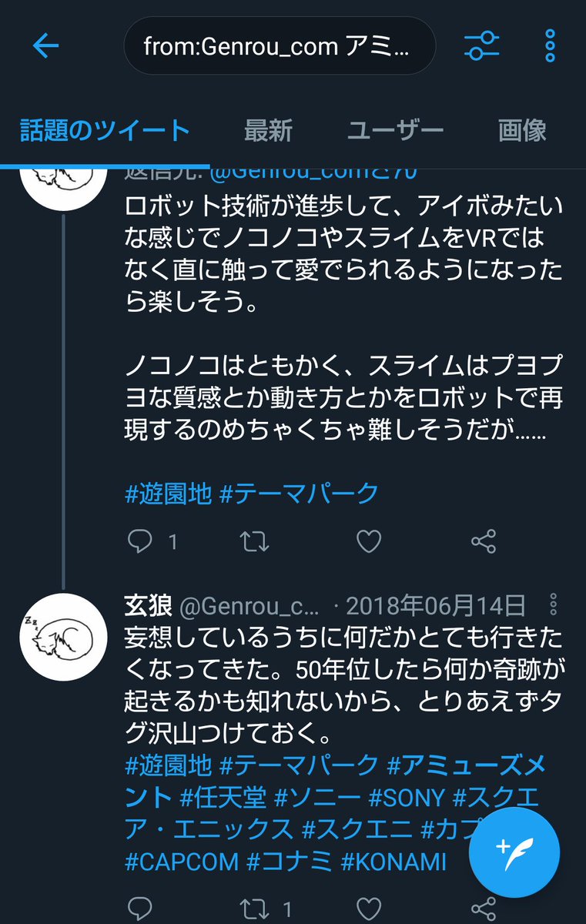Switch to the ユーザー tab
Viewport: 586px width, 924px height.
[x=395, y=130]
